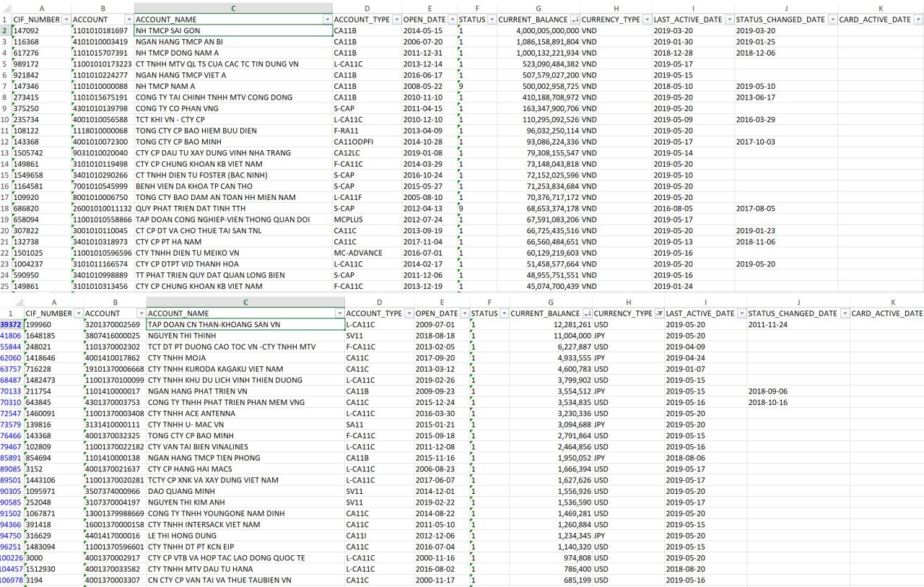Open STATUS_CHANGED_DATE filter dropdown in top sheet
Screen dimensions: 924x587
(x=832, y=19)
